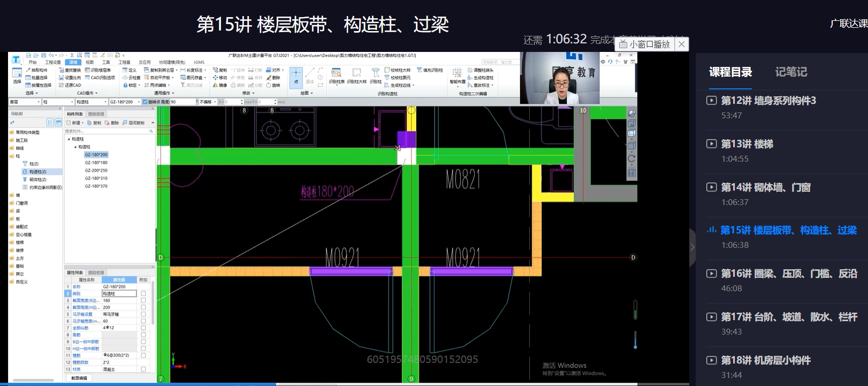Screen dimensions: 868x386
Task: Switch to the 开始 ribbon tab
Action: [x=32, y=62]
